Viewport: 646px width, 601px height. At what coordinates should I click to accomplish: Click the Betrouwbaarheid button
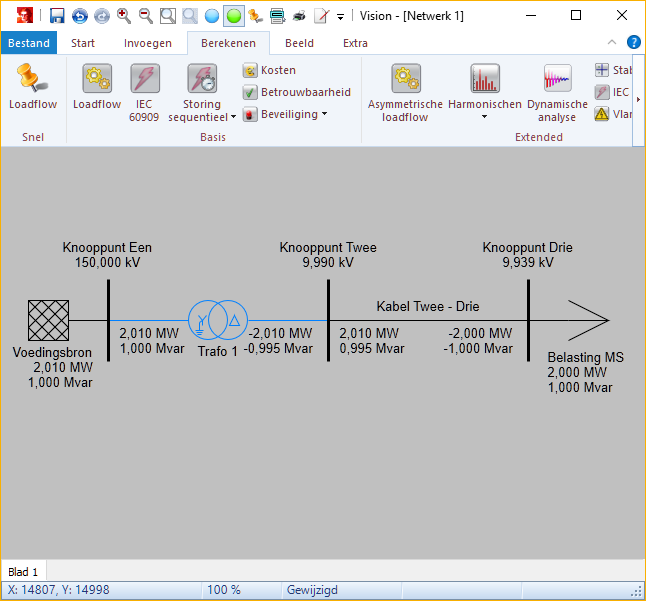click(297, 92)
